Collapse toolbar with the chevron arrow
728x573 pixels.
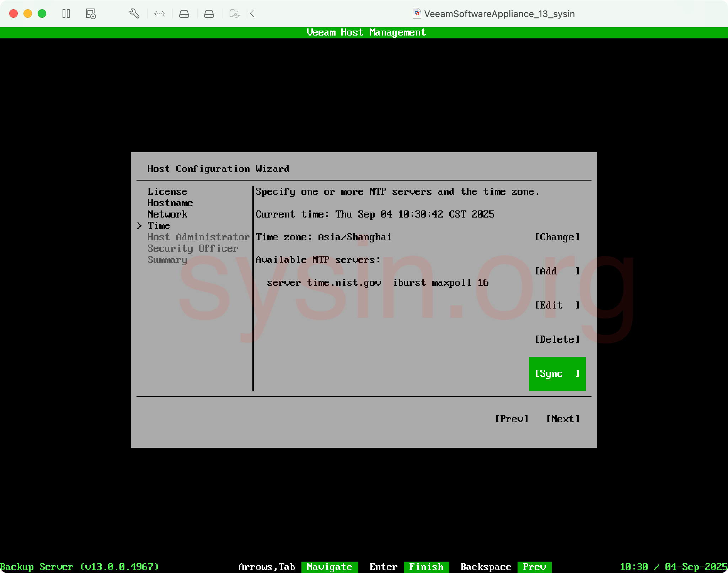click(x=252, y=14)
